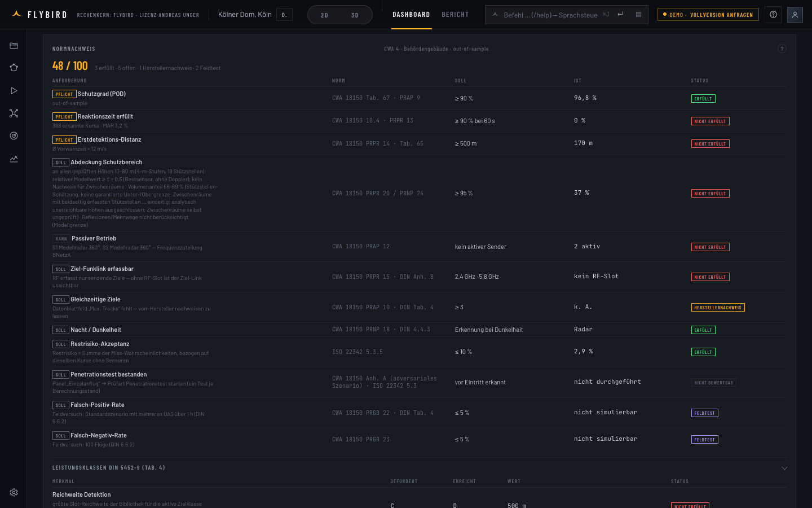Click the Flybird logo icon

click(16, 14)
